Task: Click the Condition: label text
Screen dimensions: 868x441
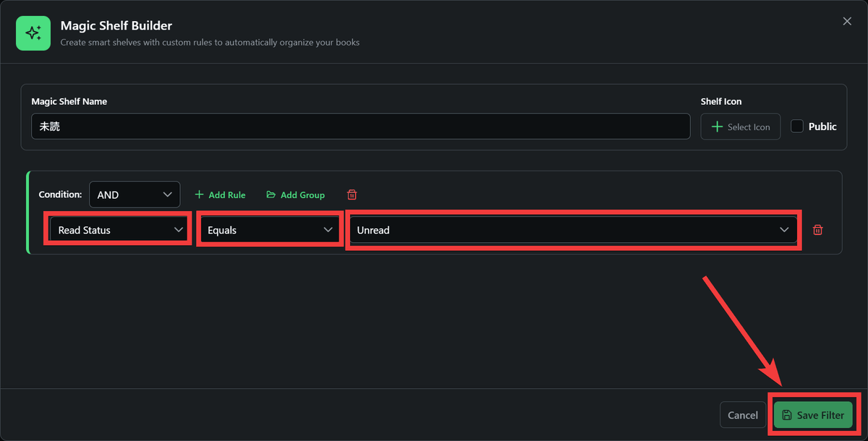Action: (x=60, y=194)
